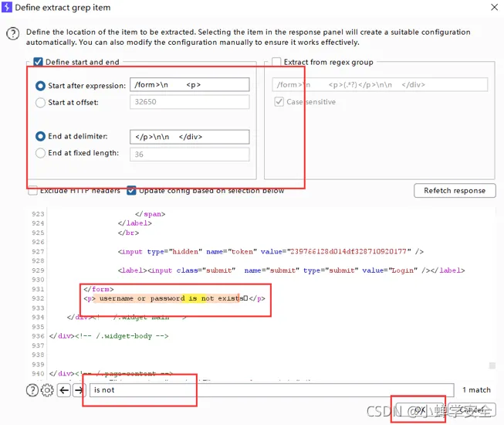504x425 pixels.
Task: Click the fixed length field showing 36
Action: pos(189,154)
